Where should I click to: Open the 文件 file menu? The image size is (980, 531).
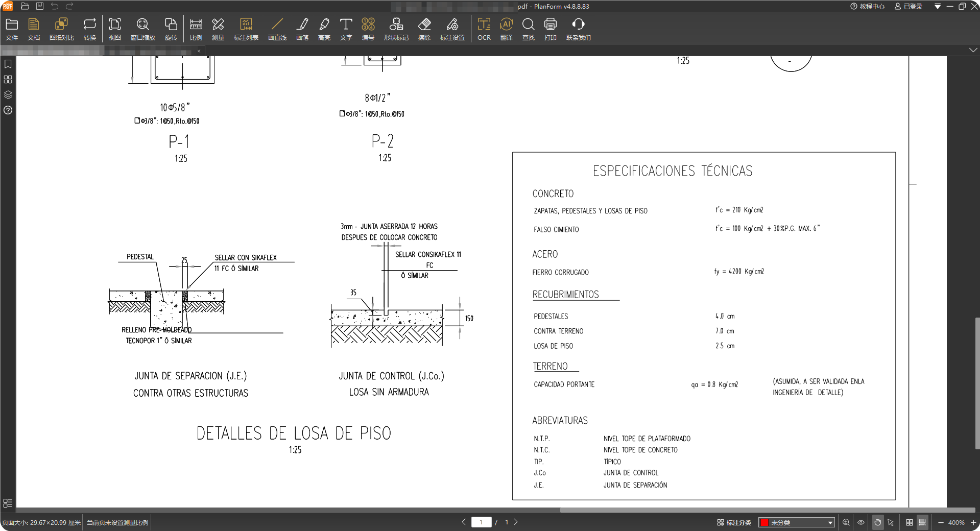pos(12,29)
